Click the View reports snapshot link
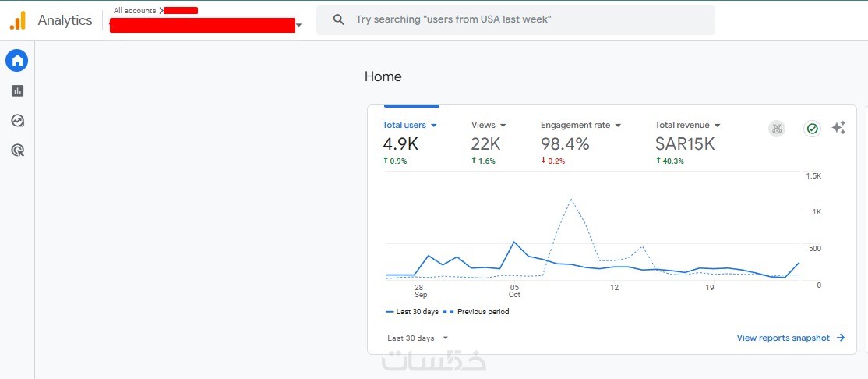868x379 pixels. click(790, 338)
